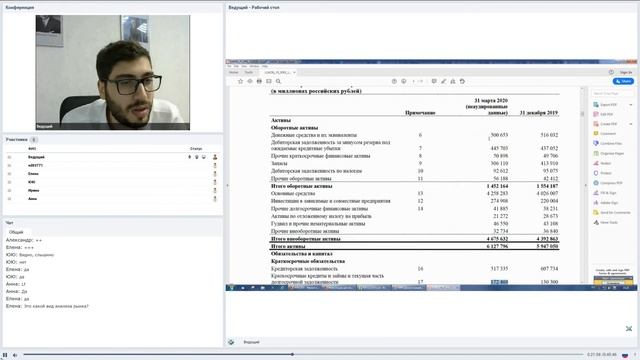The image size is (640, 360).
Task: Open the Compress PDF tool
Action: pyautogui.click(x=608, y=183)
